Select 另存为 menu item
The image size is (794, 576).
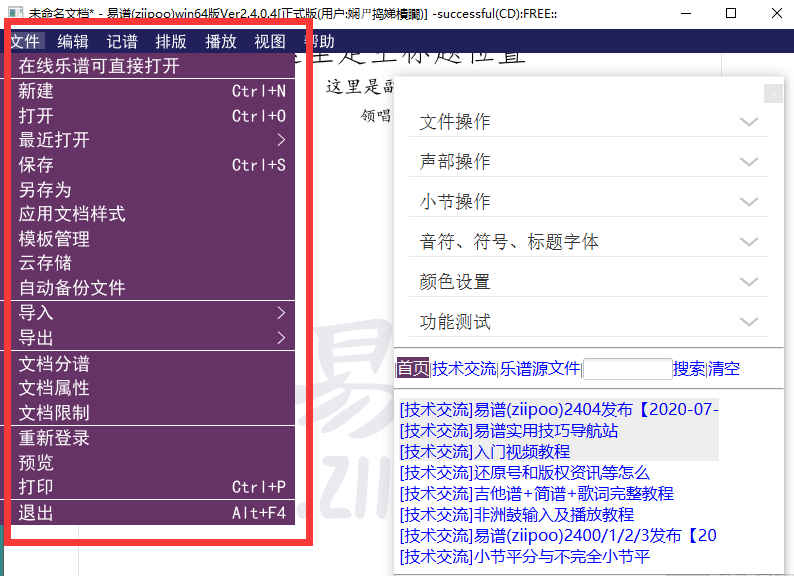coord(153,189)
